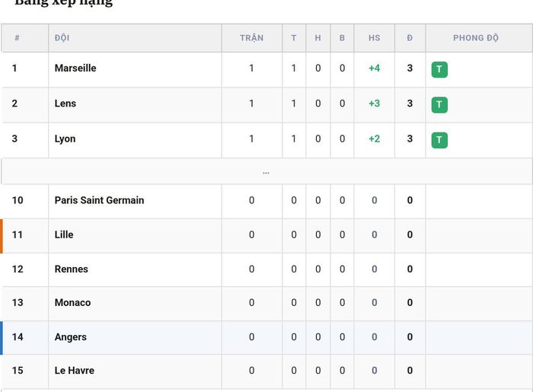Screen dimensions: 533x392
Task: Select the highlighted Angers row
Action: point(266,338)
